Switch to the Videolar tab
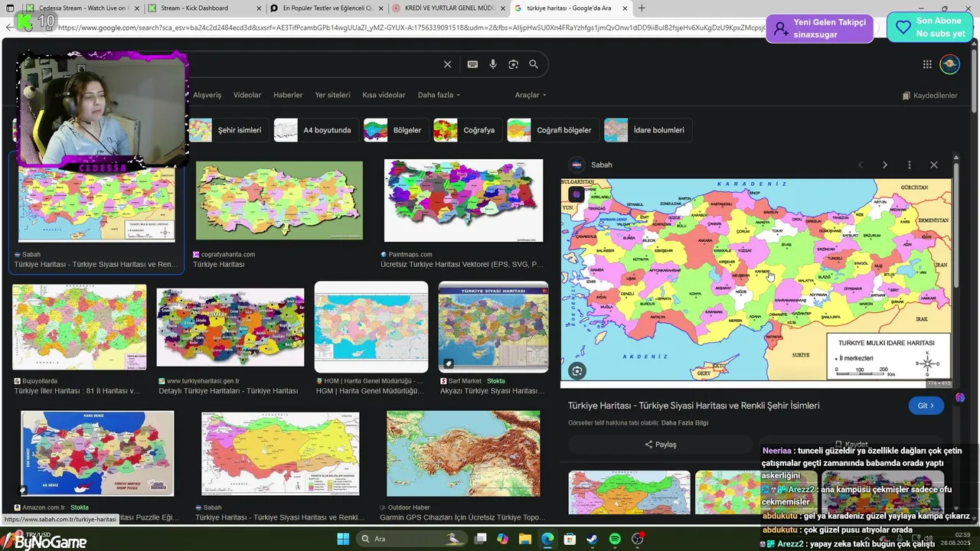 [x=247, y=95]
